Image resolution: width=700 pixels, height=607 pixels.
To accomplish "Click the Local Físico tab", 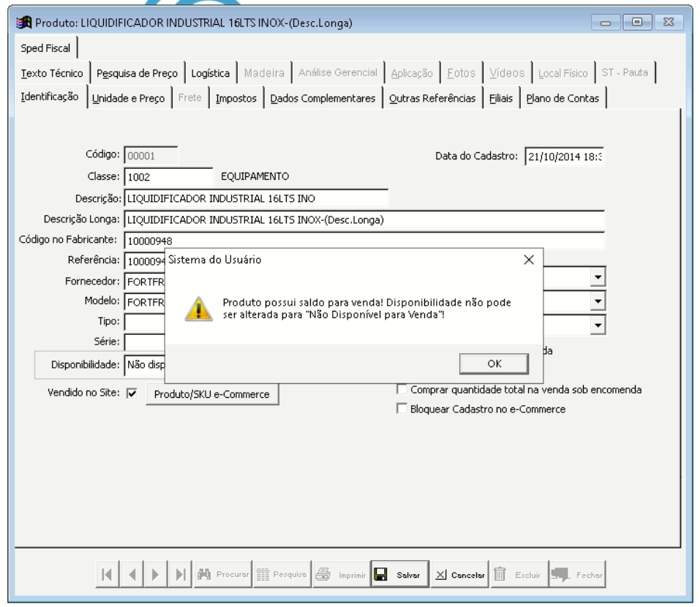I will [563, 73].
